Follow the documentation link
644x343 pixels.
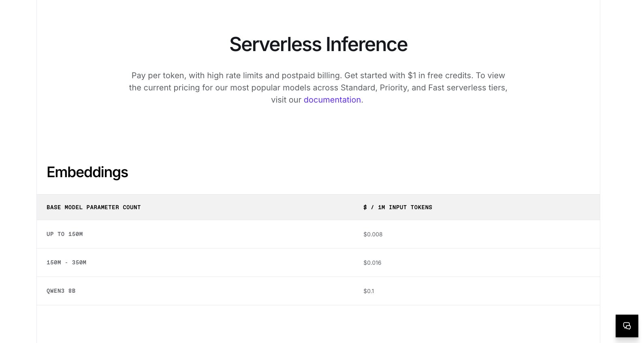coord(332,100)
